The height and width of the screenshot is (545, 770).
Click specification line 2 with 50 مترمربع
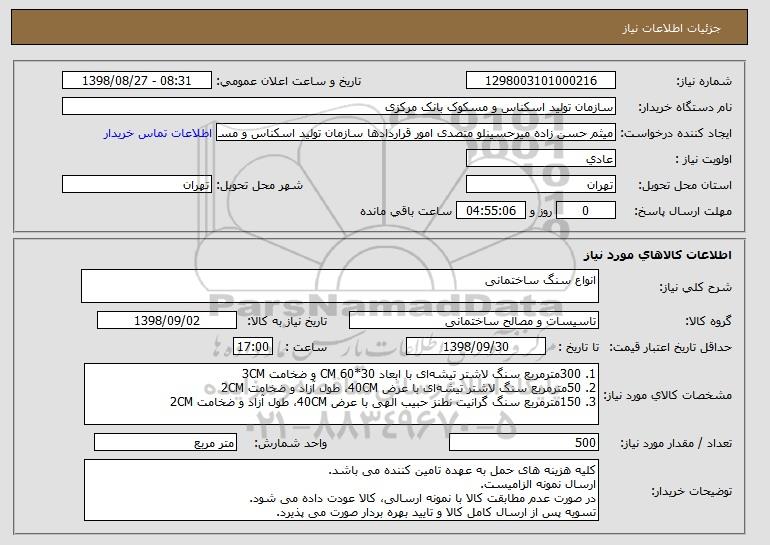tap(409, 387)
